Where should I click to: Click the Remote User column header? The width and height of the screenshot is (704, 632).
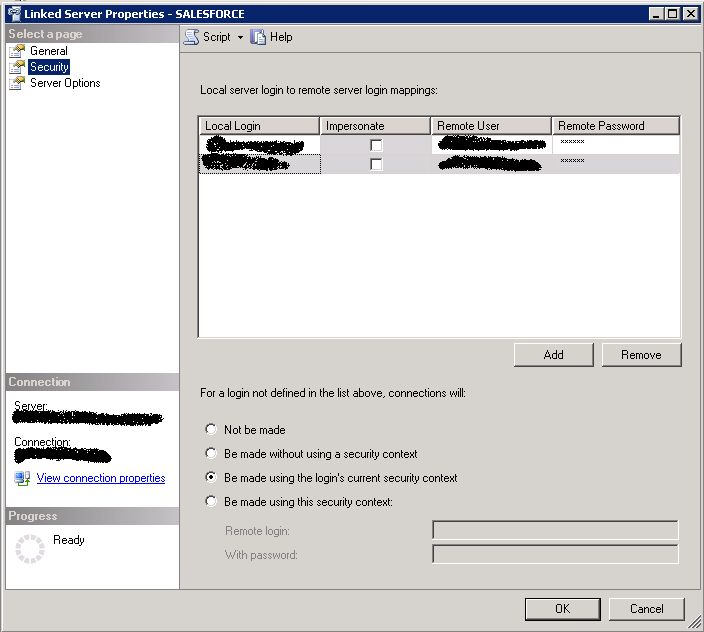click(491, 126)
